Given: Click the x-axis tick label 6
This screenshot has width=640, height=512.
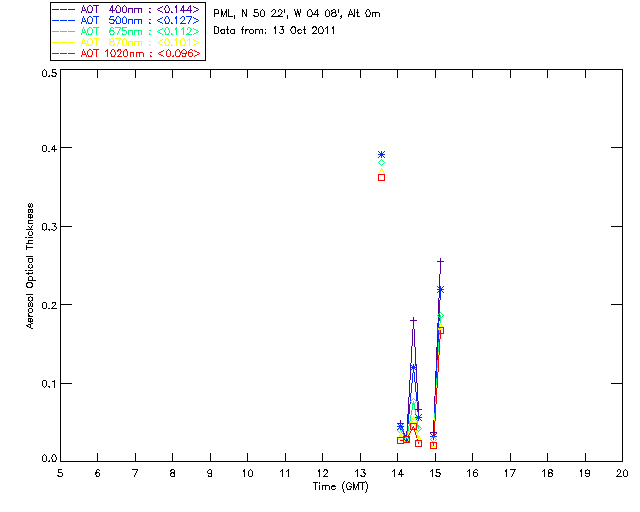Looking at the screenshot, I should click(98, 473).
